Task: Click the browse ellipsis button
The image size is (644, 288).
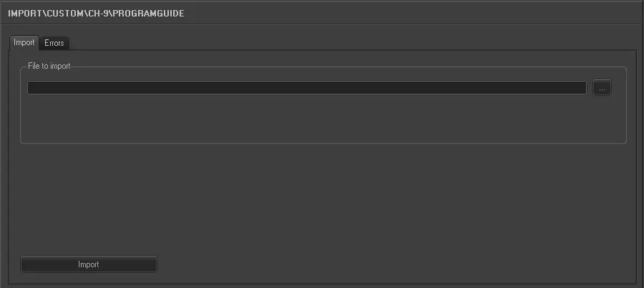Action: 602,88
